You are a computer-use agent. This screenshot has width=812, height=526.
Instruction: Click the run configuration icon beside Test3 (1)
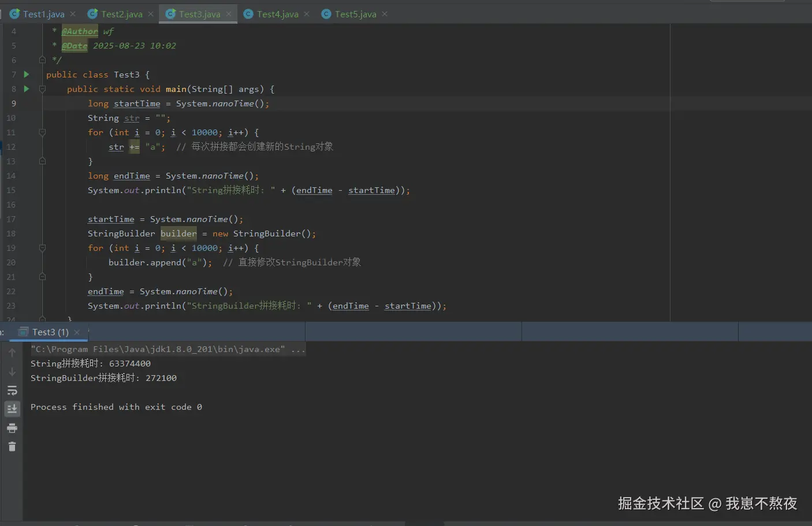click(x=24, y=332)
